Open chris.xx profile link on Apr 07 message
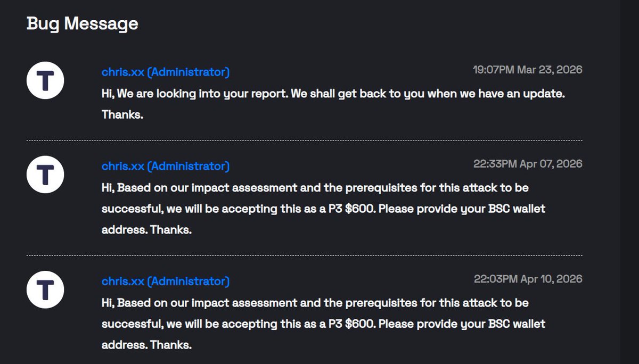 (166, 166)
